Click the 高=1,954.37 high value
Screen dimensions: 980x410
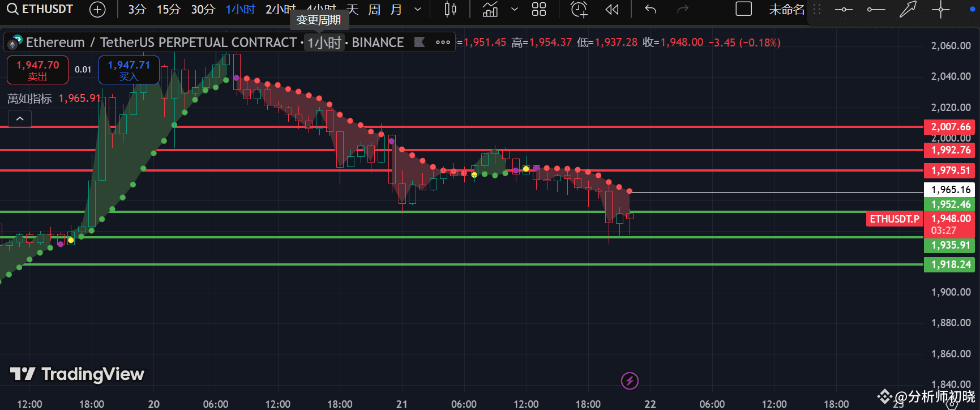pyautogui.click(x=541, y=42)
